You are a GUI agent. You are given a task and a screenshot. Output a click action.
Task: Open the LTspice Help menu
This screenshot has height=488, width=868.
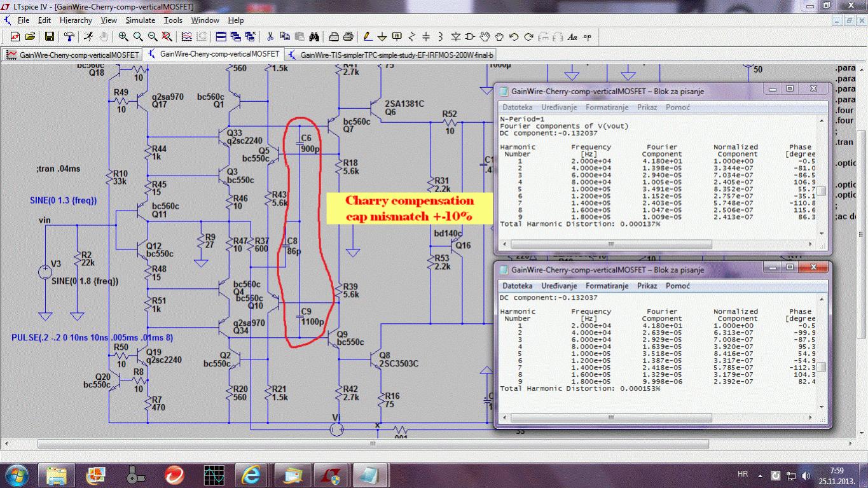(236, 20)
